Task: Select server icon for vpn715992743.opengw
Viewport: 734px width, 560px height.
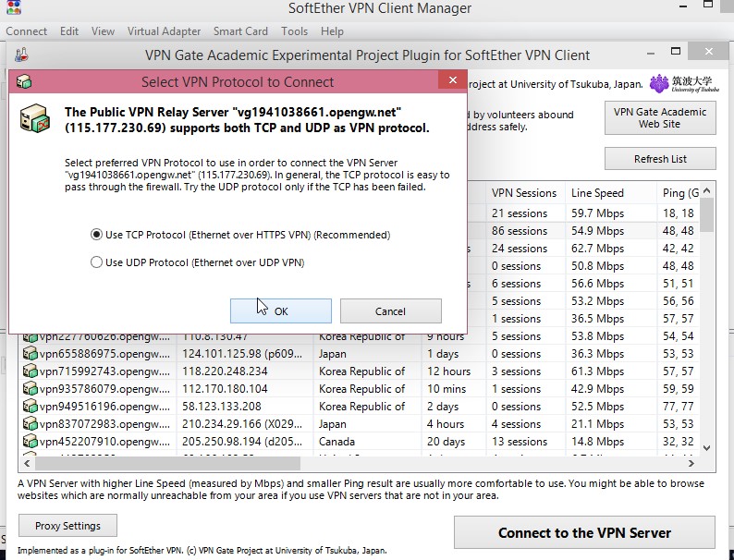Action: coord(30,371)
